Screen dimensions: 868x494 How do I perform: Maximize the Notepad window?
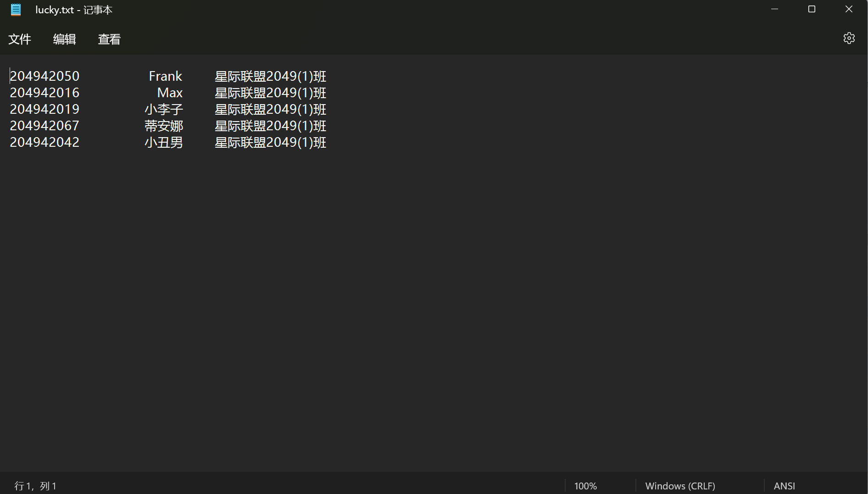click(812, 9)
